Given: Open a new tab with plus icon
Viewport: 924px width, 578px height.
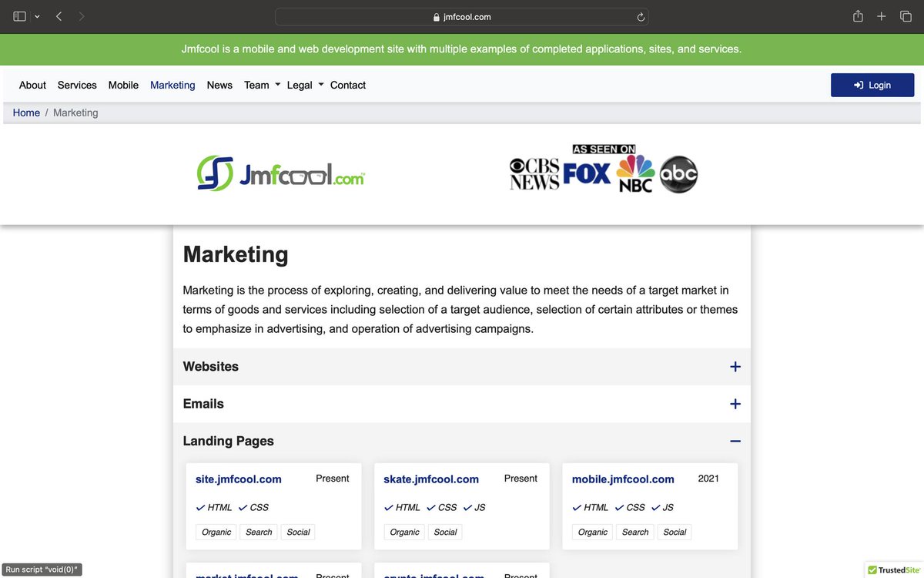Looking at the screenshot, I should (x=882, y=16).
